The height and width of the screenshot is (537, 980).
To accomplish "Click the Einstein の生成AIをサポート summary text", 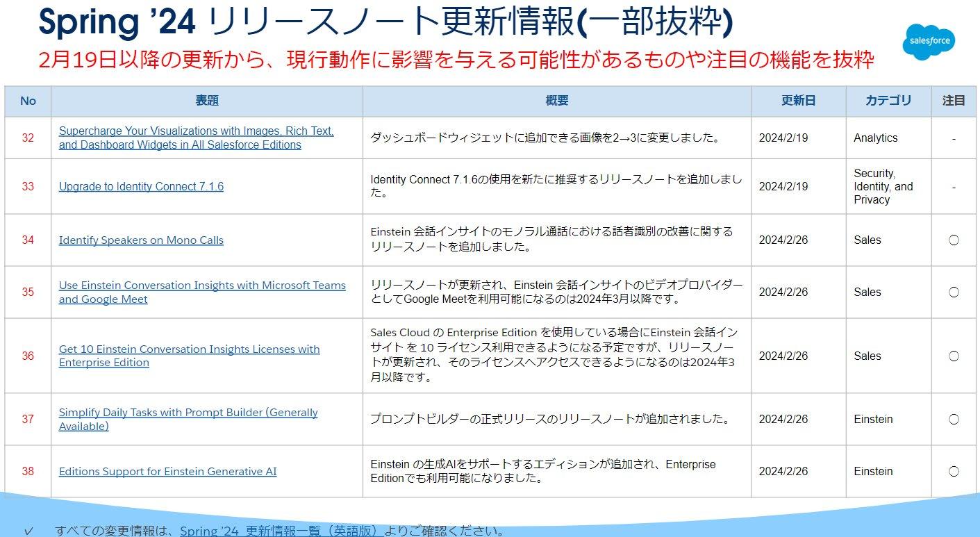I will coord(543,471).
